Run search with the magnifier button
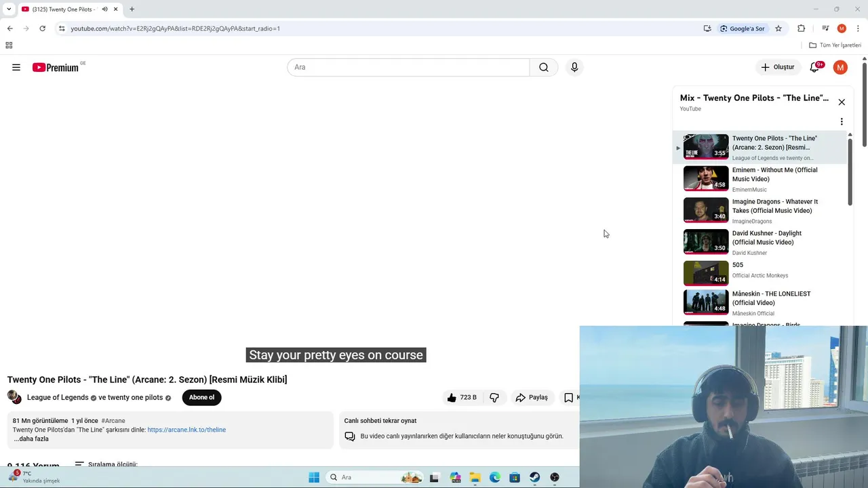Viewport: 868px width, 488px height. coord(544,67)
